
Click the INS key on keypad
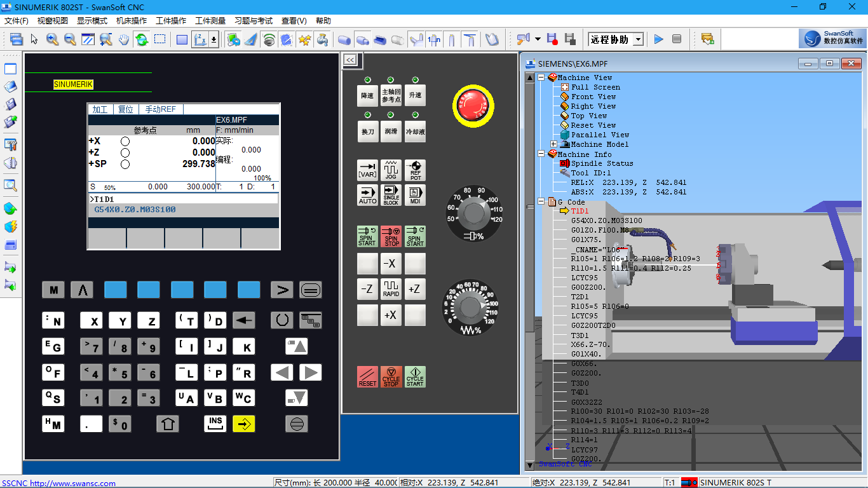pyautogui.click(x=215, y=423)
